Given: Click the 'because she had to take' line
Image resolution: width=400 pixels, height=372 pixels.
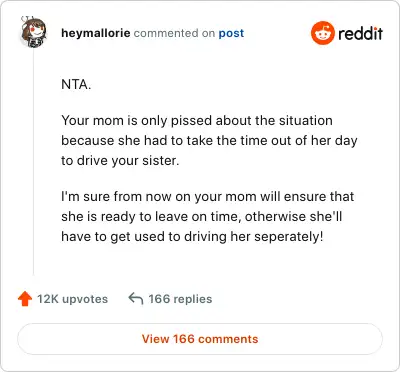Looking at the screenshot, I should click(209, 141).
